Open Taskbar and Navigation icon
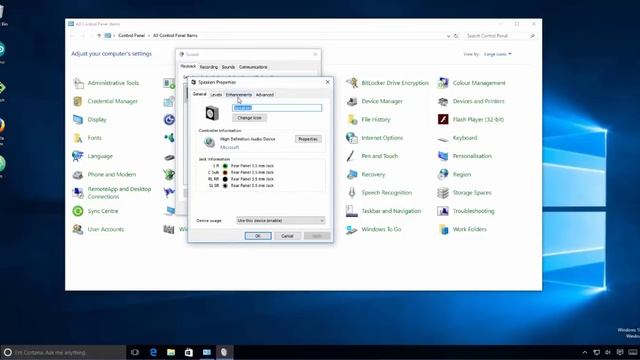The image size is (640, 360). [352, 211]
